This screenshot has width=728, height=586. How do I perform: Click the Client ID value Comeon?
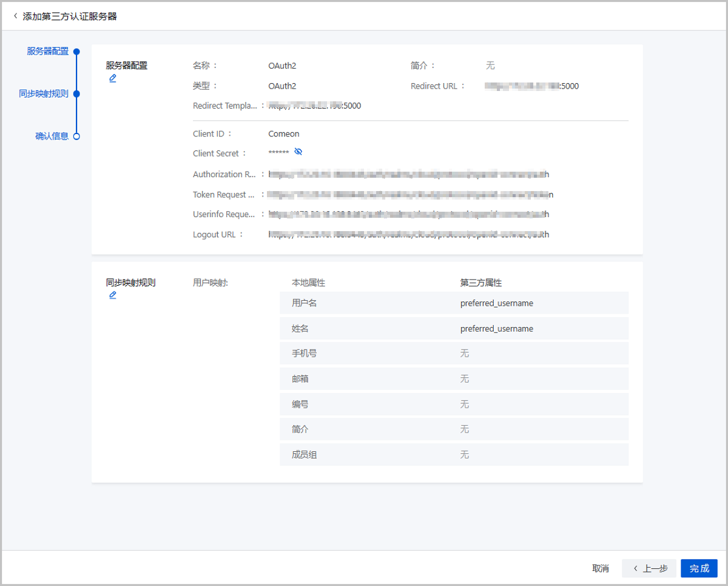[x=284, y=133]
